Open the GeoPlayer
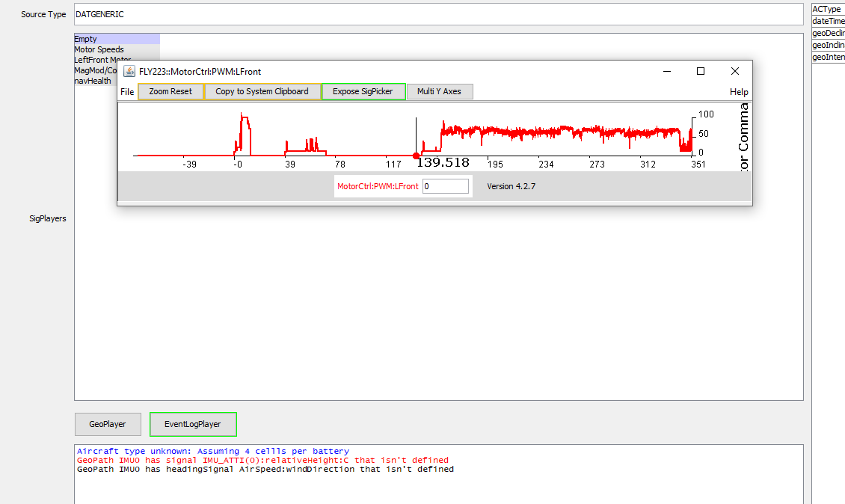The height and width of the screenshot is (504, 845). pyautogui.click(x=107, y=424)
